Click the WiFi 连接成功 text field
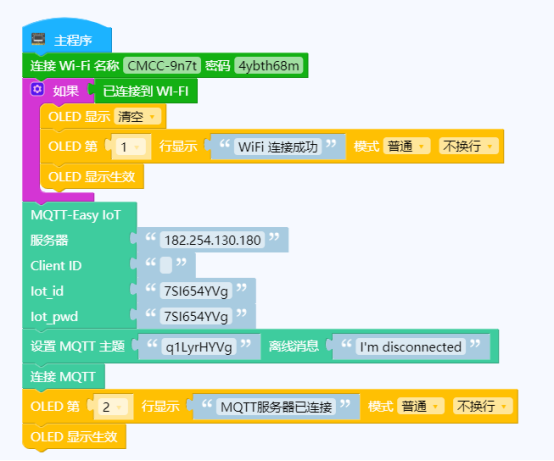The height and width of the screenshot is (461, 554). tap(278, 147)
